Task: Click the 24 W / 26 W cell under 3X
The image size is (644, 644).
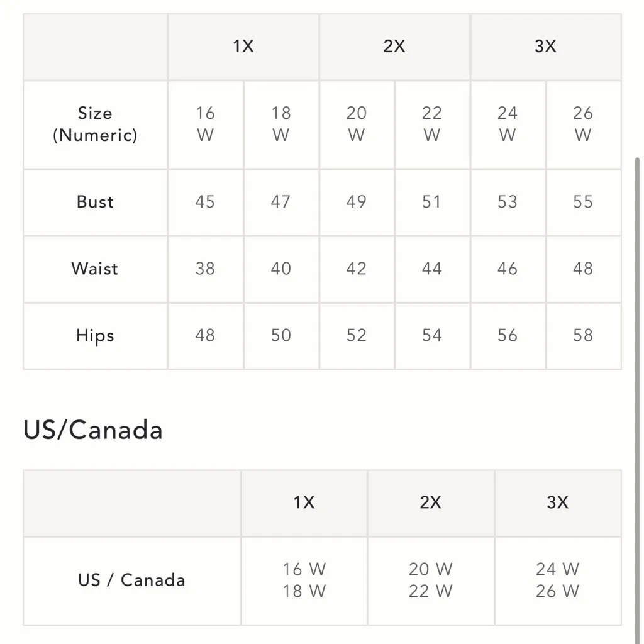Action: [x=558, y=580]
